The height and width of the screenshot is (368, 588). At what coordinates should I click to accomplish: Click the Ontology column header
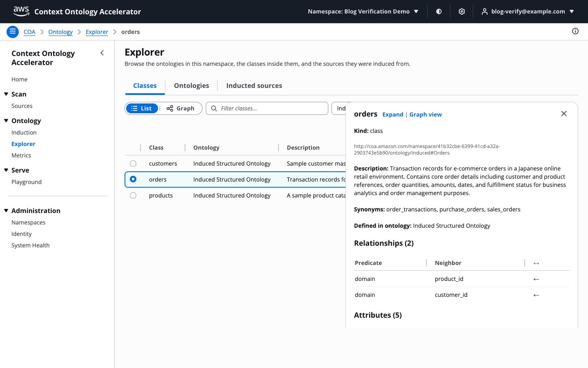(x=206, y=148)
